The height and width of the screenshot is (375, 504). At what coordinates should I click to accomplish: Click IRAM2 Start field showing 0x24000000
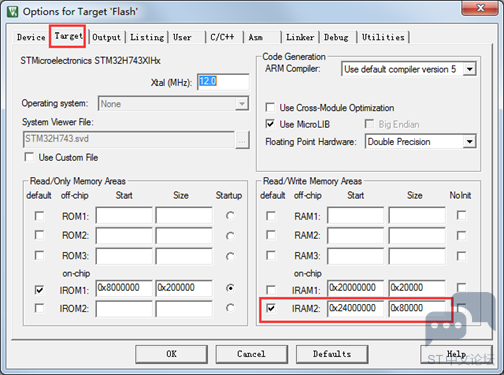355,309
